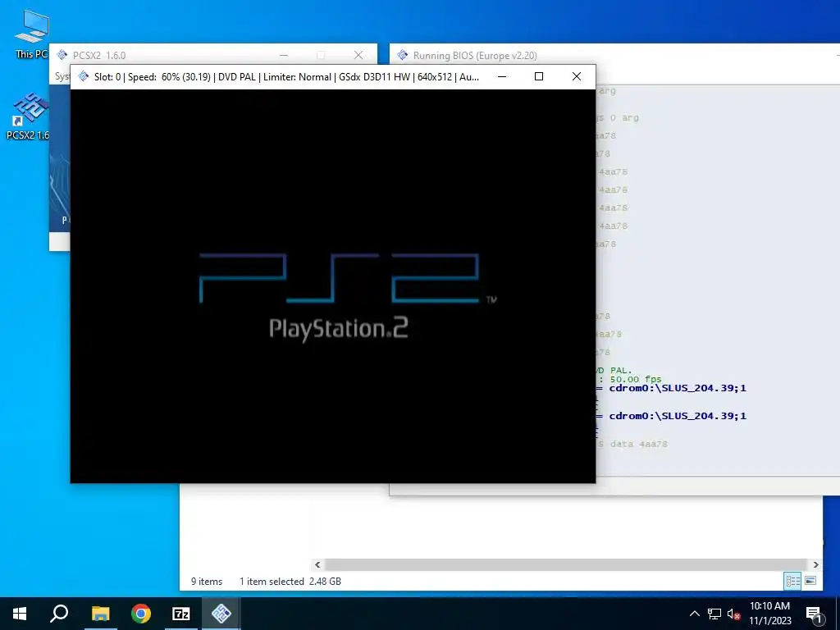
Task: Close the PCSX2 1.6.0 main window
Action: tap(358, 55)
